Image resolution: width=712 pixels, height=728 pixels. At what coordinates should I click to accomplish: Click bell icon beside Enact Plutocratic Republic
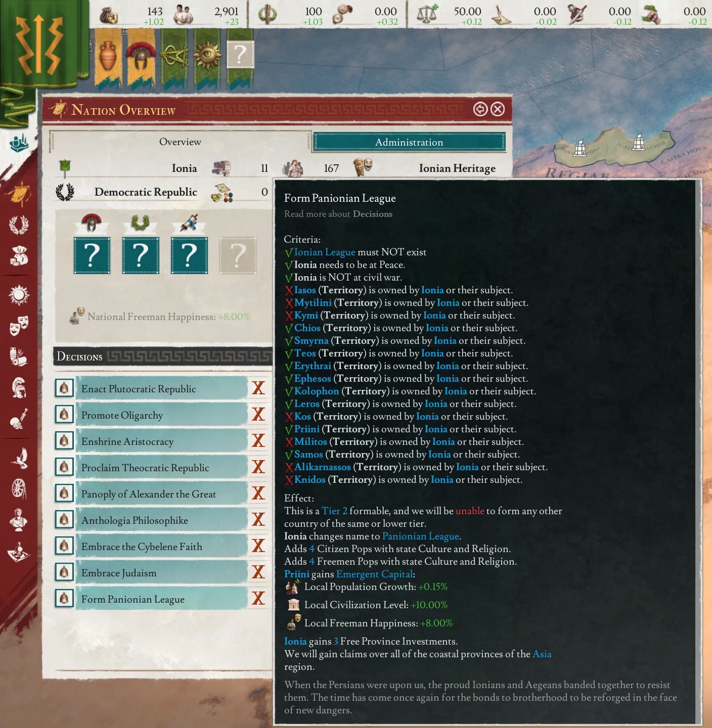[64, 388]
